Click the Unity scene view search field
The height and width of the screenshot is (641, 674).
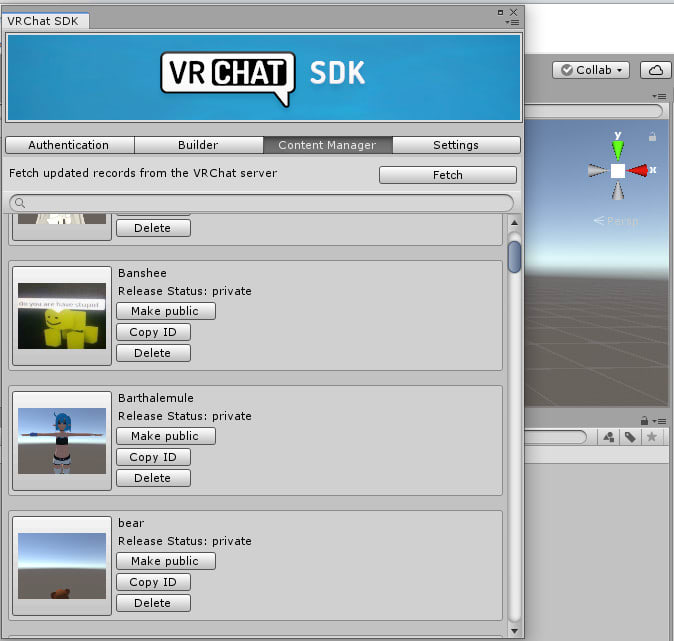[594, 111]
